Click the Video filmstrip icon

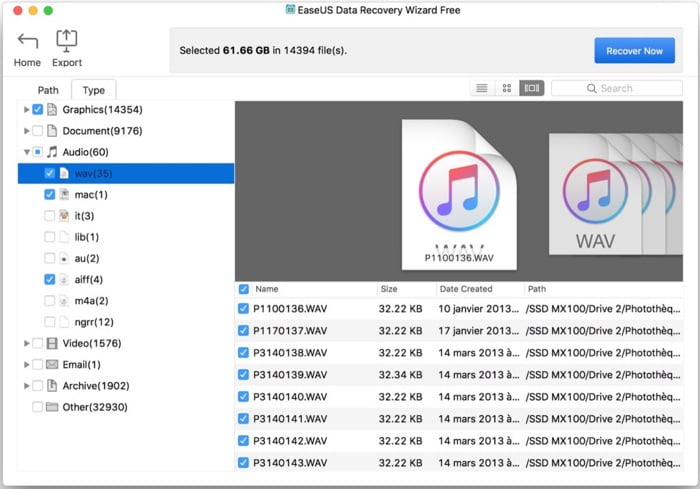(x=52, y=343)
